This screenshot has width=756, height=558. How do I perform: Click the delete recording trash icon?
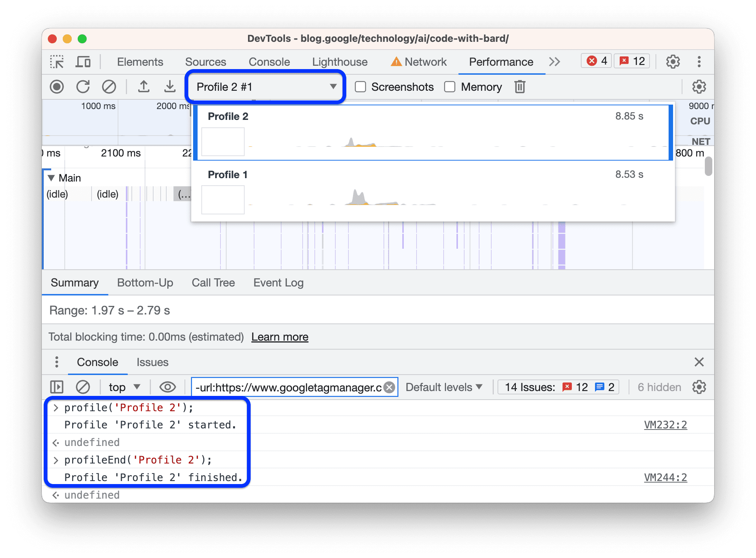[520, 87]
